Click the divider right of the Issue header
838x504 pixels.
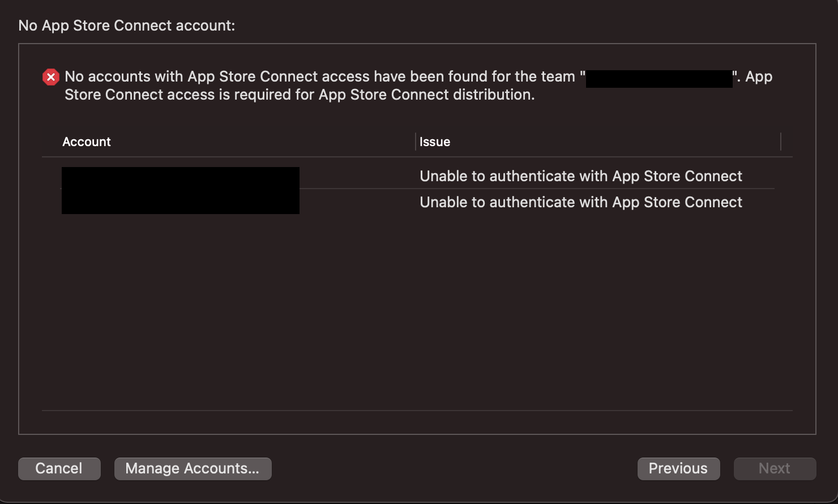click(x=781, y=142)
